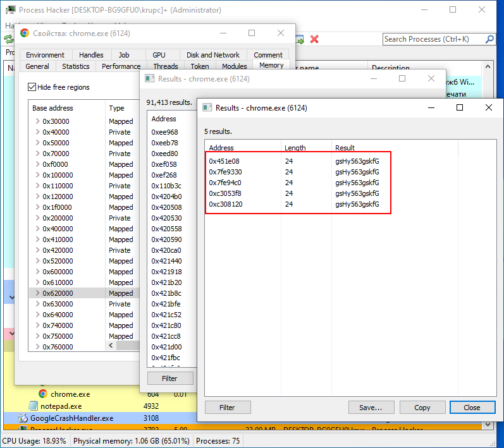Expand the 0x110000 memory region

[x=37, y=186]
